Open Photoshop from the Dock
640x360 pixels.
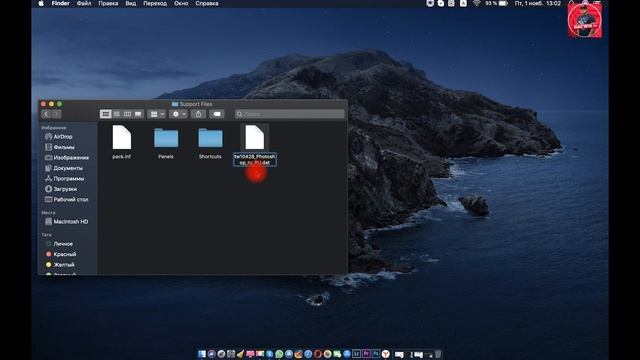point(376,353)
